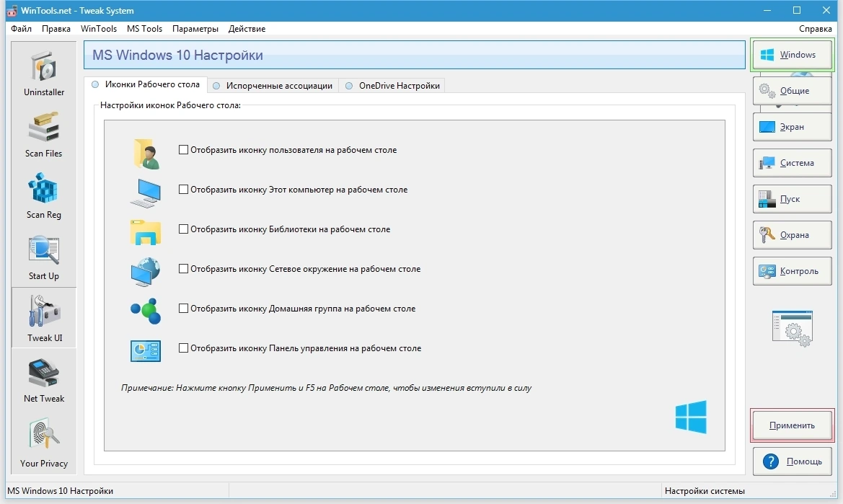This screenshot has height=504, width=843.
Task: Open the Действие menu
Action: pyautogui.click(x=247, y=29)
